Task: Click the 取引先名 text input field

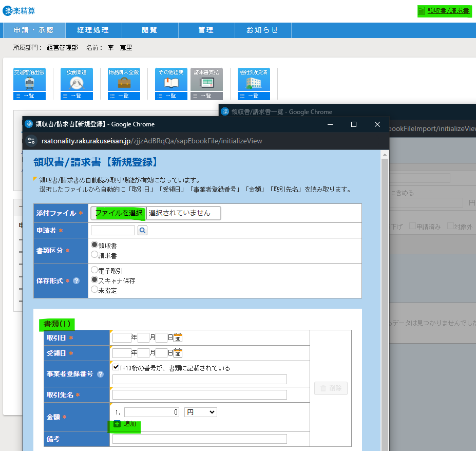Action: (x=199, y=395)
